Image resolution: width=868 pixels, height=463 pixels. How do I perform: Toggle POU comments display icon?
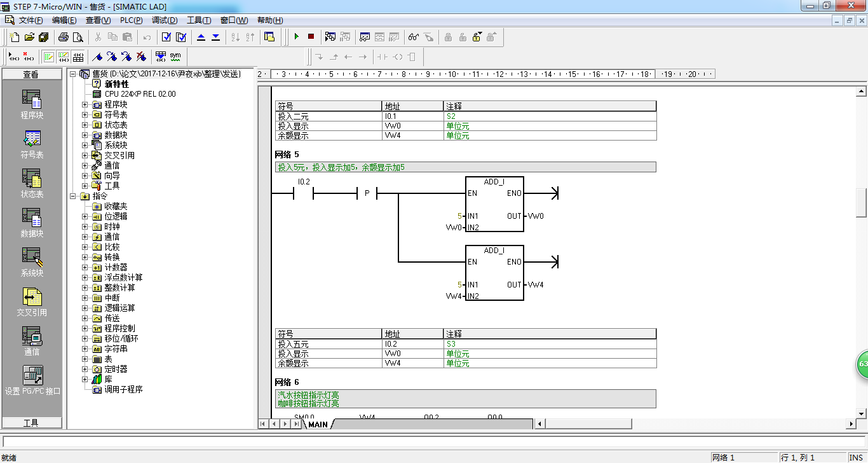[49, 57]
